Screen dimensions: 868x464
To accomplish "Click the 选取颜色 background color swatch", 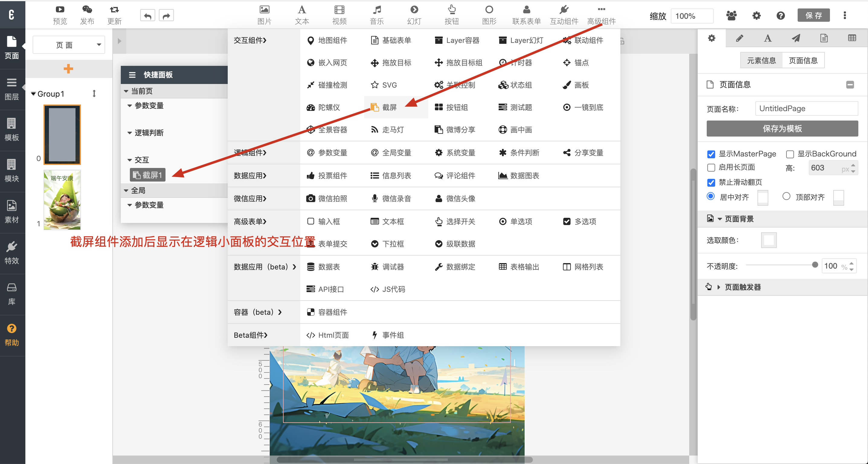I will coord(768,240).
